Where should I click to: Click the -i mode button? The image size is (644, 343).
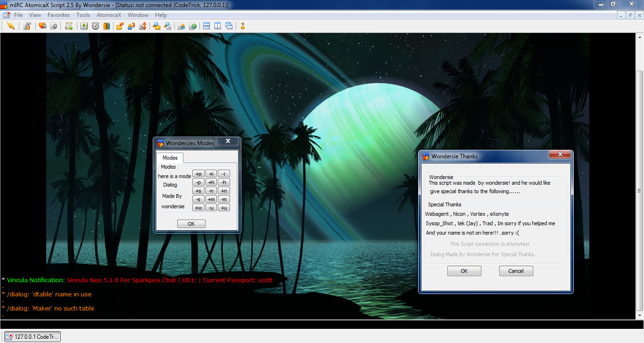tap(224, 174)
